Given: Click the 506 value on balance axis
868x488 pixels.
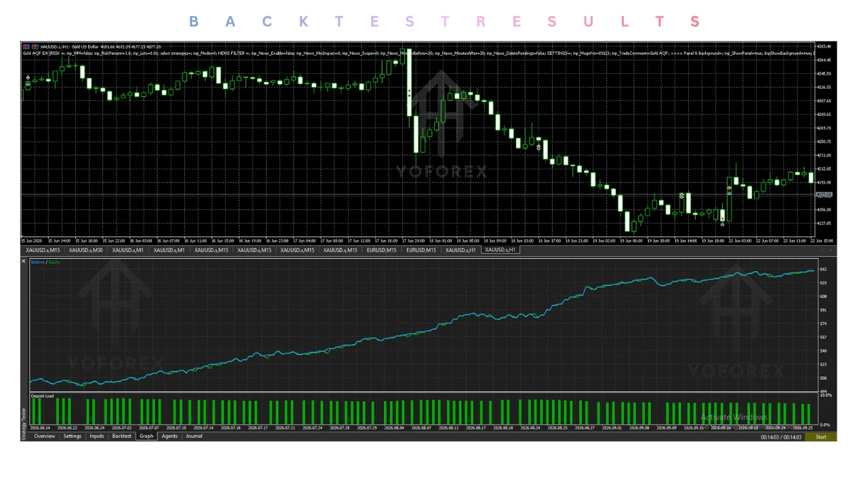Looking at the screenshot, I should coord(823,378).
